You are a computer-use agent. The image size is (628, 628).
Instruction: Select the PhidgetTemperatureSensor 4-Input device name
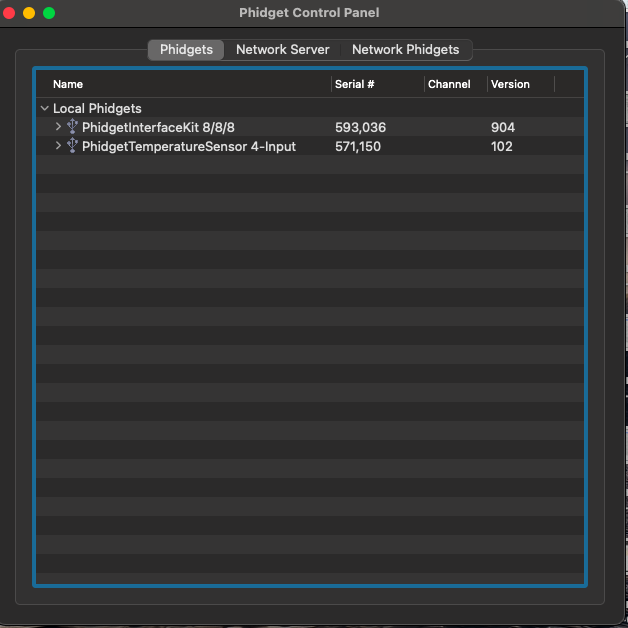(189, 147)
